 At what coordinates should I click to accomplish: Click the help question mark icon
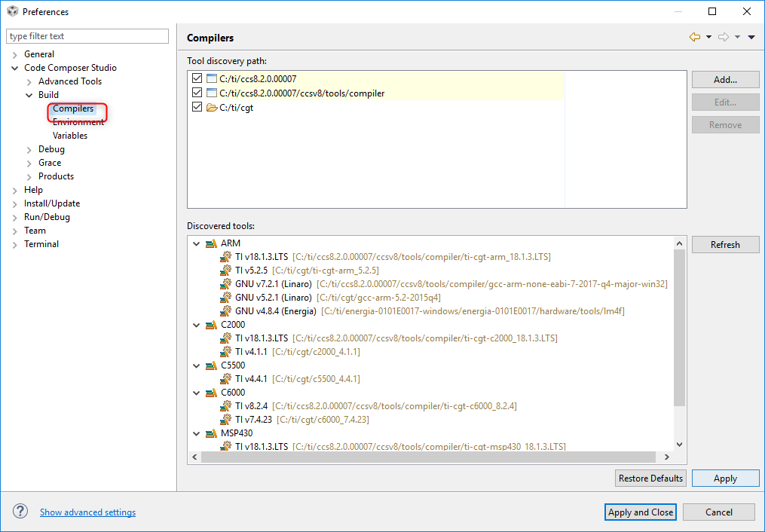(20, 511)
